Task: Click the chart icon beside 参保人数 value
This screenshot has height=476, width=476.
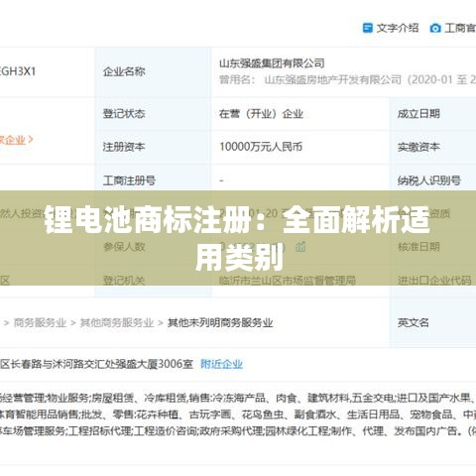Action: (x=300, y=247)
